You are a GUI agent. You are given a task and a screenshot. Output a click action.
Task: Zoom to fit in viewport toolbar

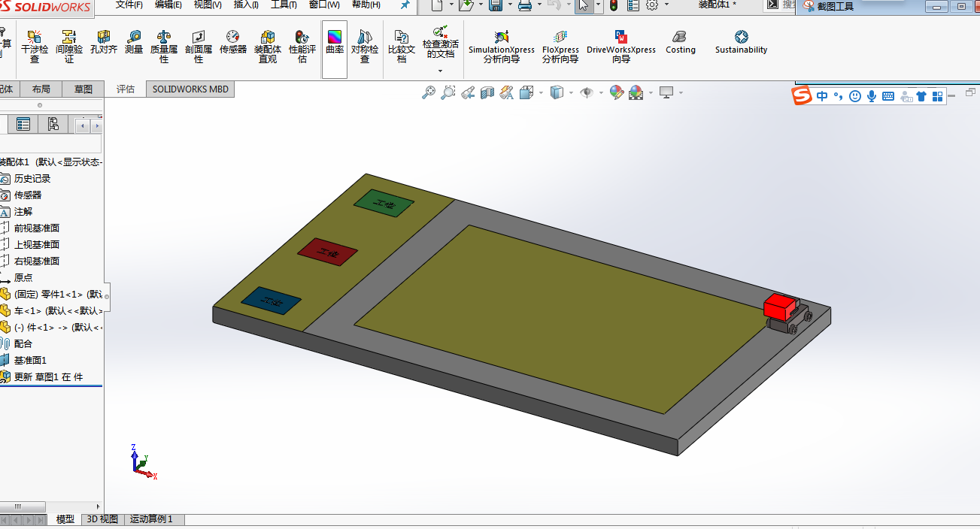tap(429, 92)
